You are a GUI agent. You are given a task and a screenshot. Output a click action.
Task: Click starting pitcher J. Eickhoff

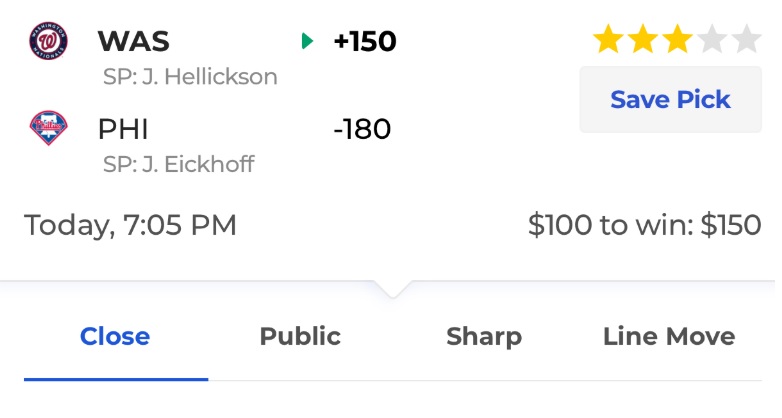tap(179, 164)
